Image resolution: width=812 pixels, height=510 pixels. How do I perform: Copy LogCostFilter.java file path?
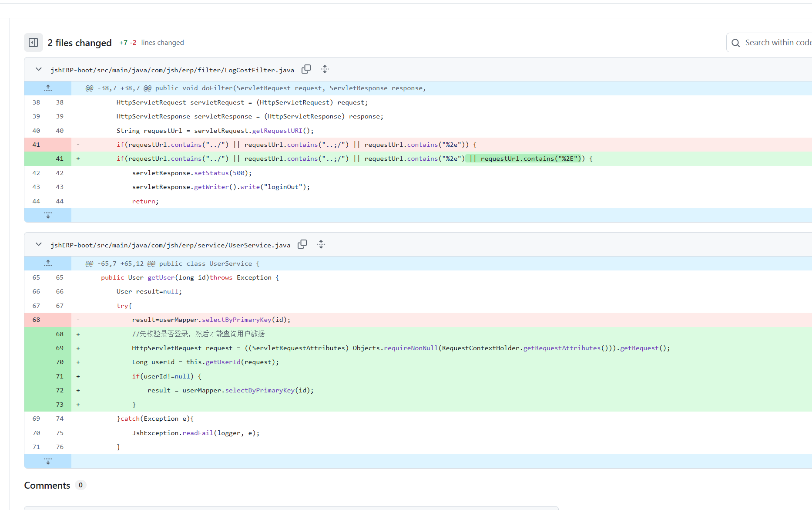click(x=306, y=69)
